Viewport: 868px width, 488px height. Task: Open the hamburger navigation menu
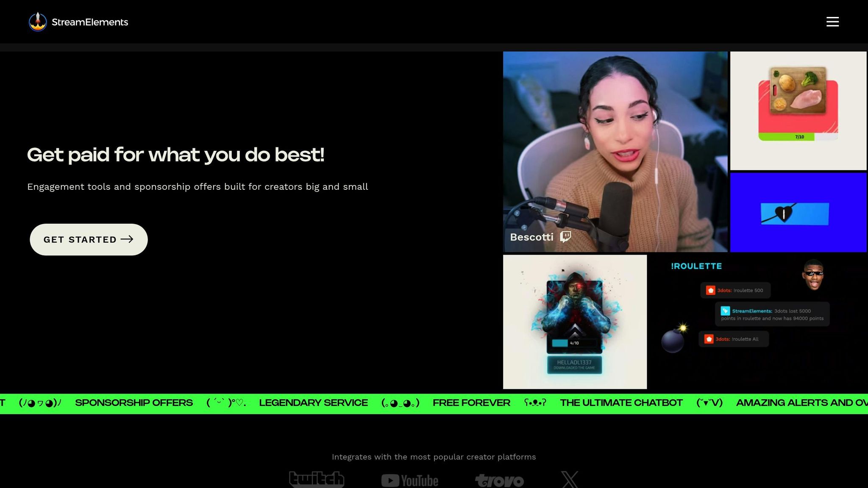click(832, 22)
